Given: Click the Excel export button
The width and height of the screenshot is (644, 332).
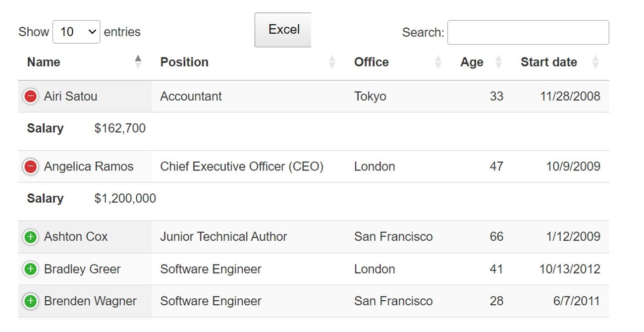Looking at the screenshot, I should point(283,30).
